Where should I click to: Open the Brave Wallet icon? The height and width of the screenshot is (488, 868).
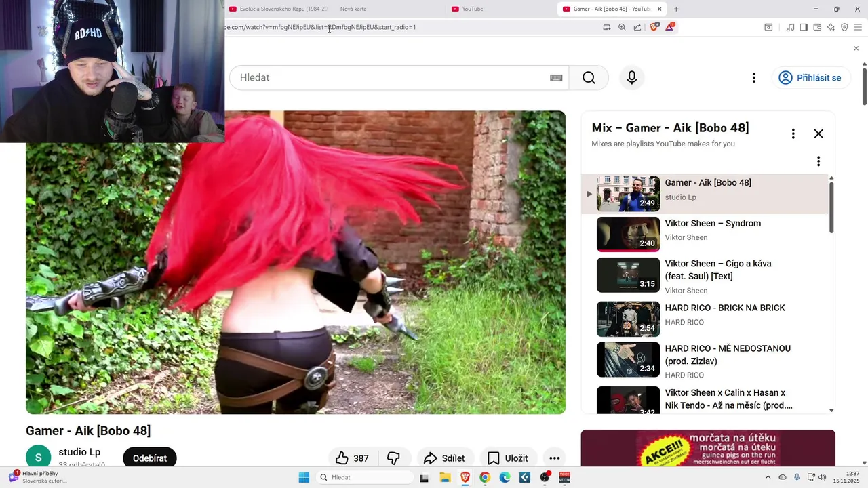pos(817,27)
